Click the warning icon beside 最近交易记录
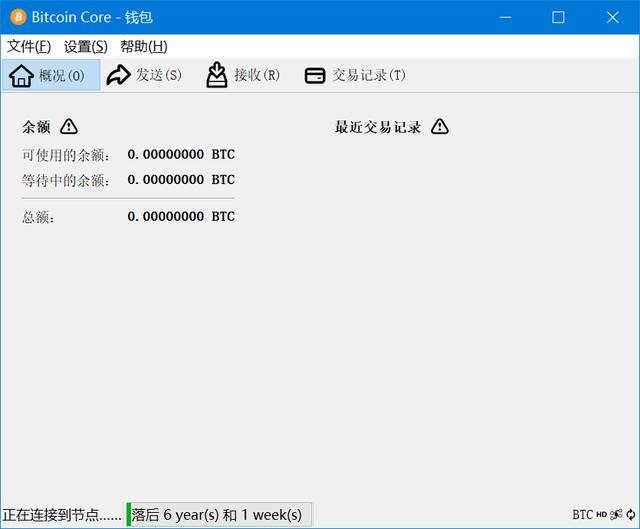Viewport: 640px width, 529px height. (440, 127)
